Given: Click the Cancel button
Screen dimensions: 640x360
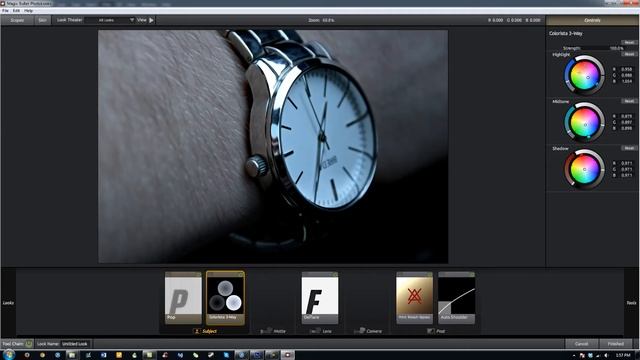Looking at the screenshot, I should [581, 344].
